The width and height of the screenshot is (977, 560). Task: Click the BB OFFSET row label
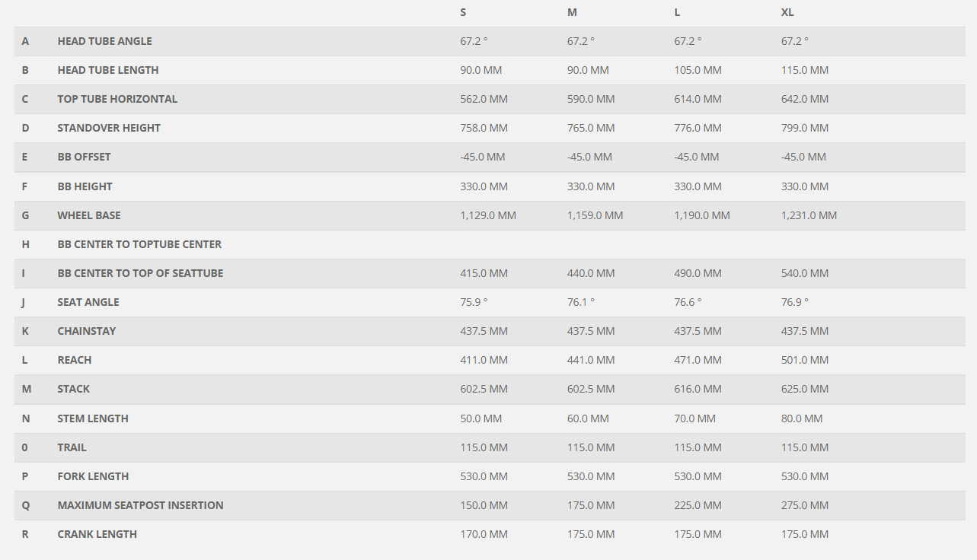85,157
